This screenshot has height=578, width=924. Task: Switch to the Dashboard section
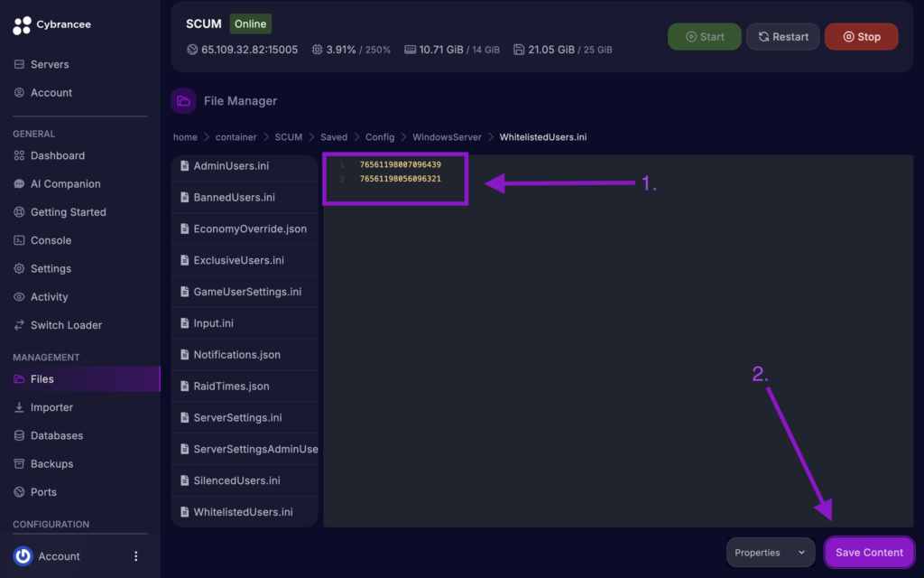(x=20, y=155)
